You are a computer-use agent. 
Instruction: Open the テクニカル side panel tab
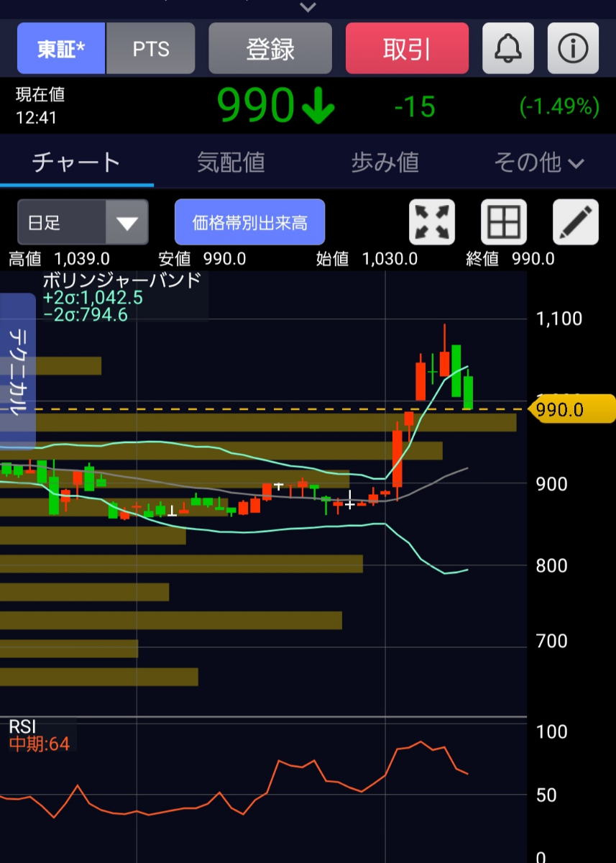[17, 371]
